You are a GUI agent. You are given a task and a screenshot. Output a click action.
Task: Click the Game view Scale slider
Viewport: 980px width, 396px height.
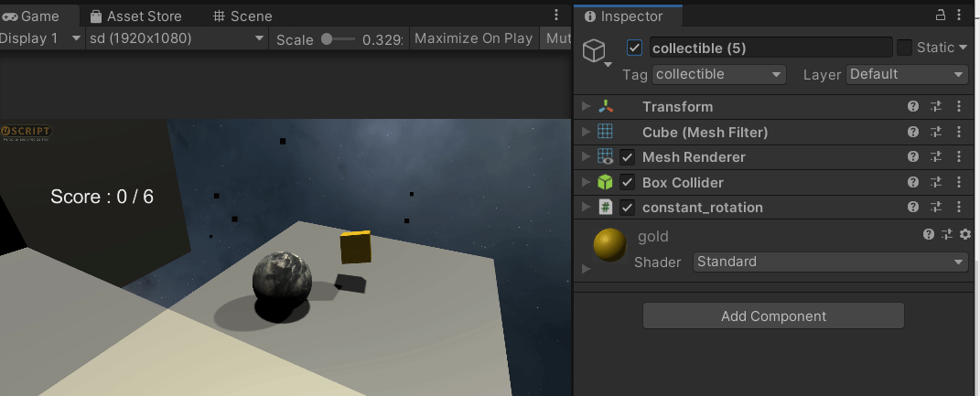click(338, 39)
